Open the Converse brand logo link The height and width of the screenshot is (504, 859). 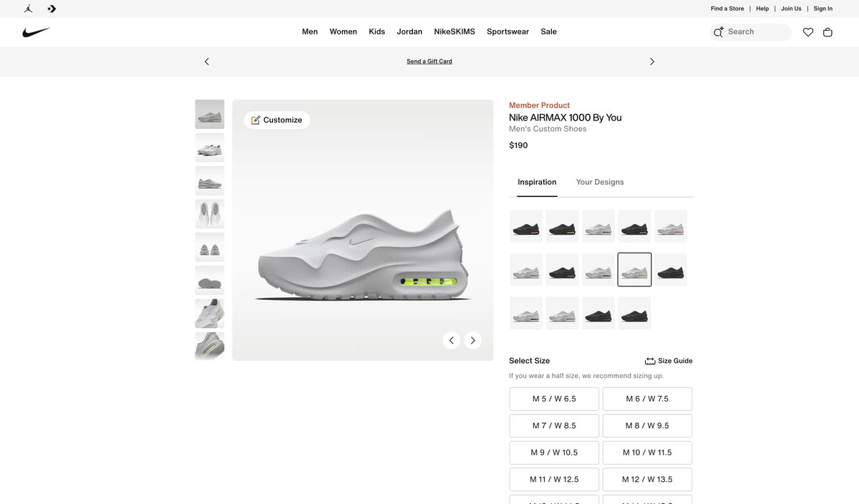pos(52,9)
